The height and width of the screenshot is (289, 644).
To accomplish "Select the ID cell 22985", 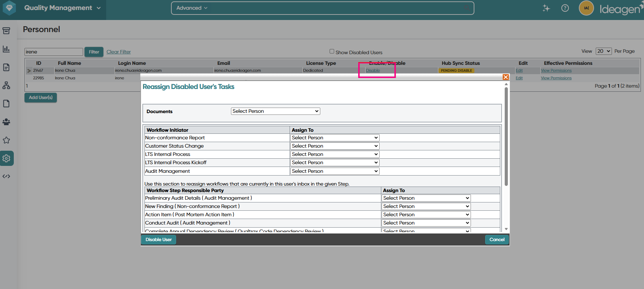I will 39,78.
